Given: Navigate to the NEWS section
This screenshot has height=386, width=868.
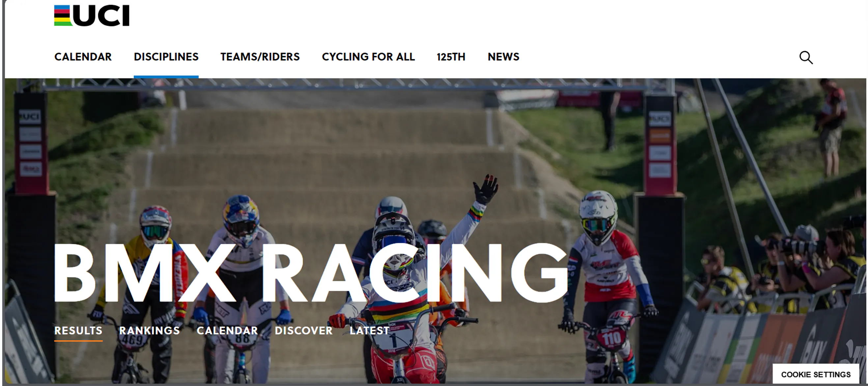Looking at the screenshot, I should tap(503, 57).
